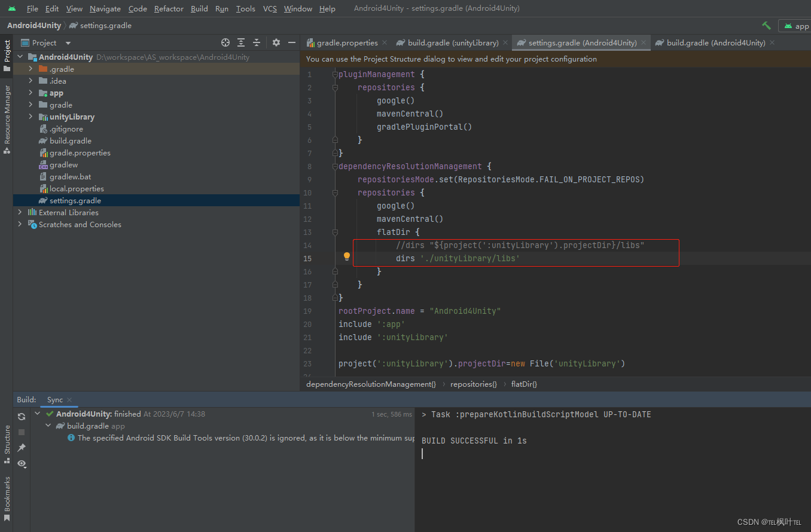Fold the dependencyResolutionManagement block in gutter

(335, 166)
